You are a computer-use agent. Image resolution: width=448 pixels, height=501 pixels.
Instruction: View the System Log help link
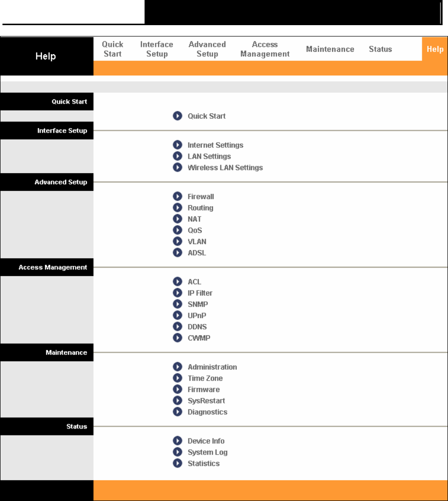tap(208, 452)
